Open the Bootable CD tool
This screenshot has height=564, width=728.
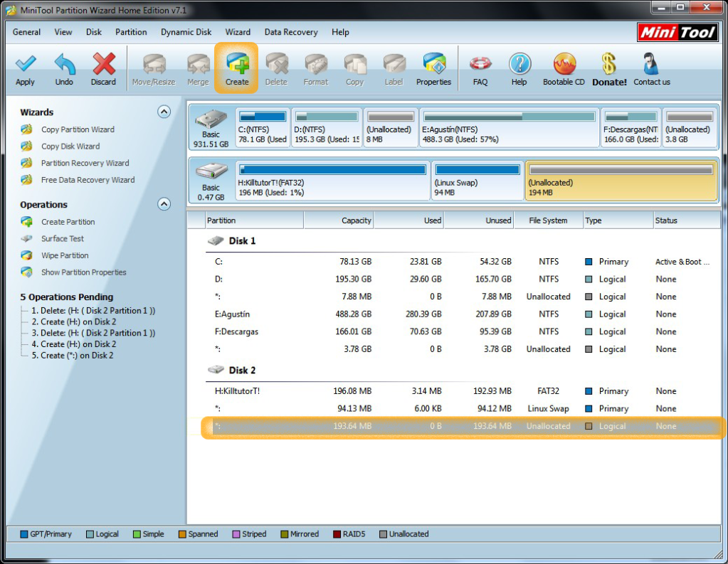[x=564, y=70]
